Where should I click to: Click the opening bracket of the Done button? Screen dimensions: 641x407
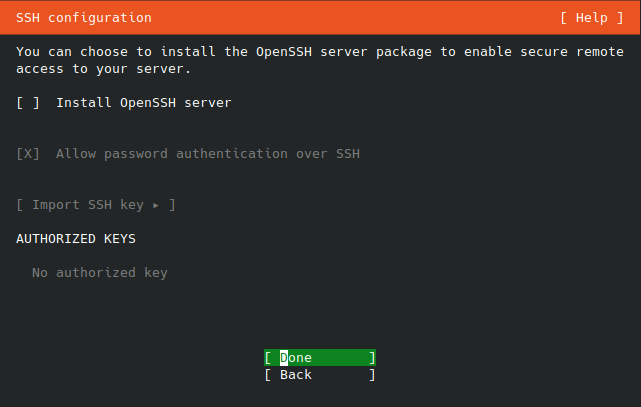coord(268,358)
